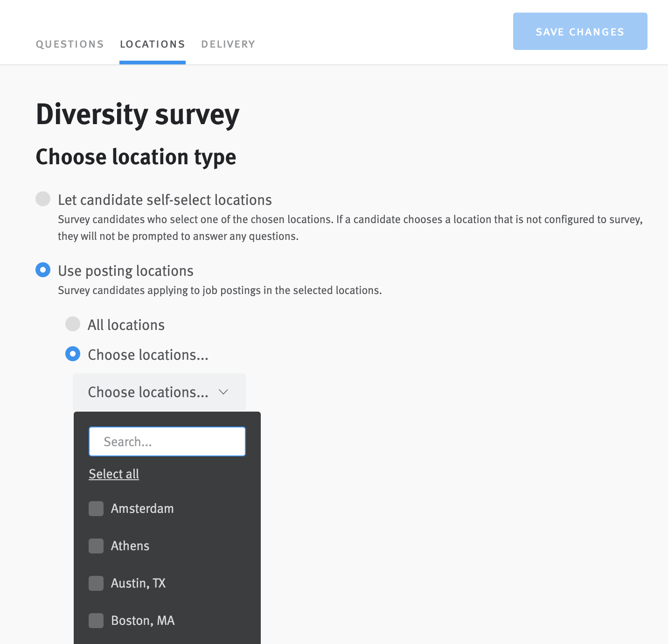Check the Amsterdam checkbox
The height and width of the screenshot is (644, 668).
96,509
